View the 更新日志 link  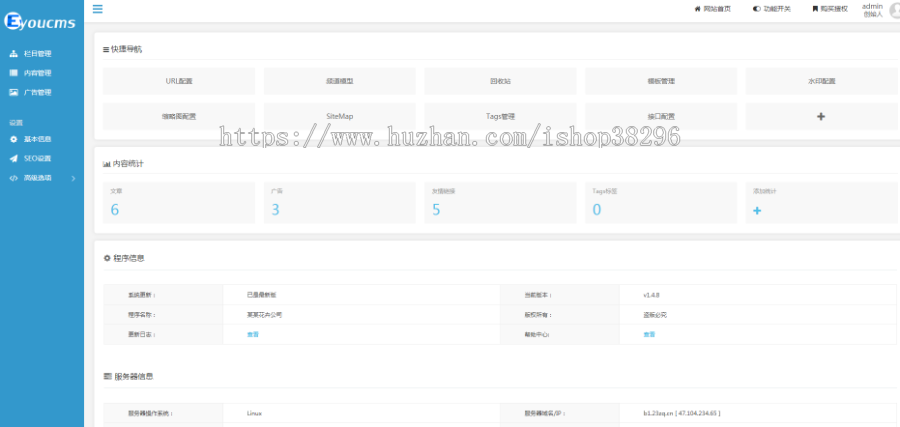(x=252, y=334)
